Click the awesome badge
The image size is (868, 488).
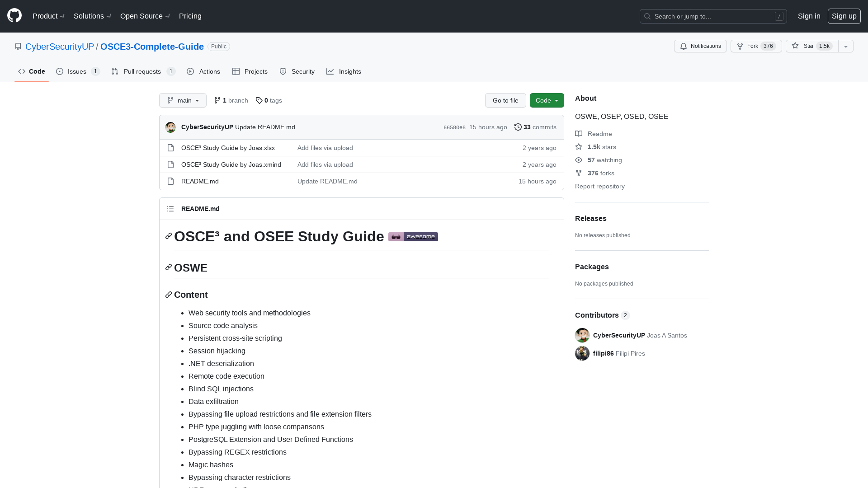coord(413,237)
